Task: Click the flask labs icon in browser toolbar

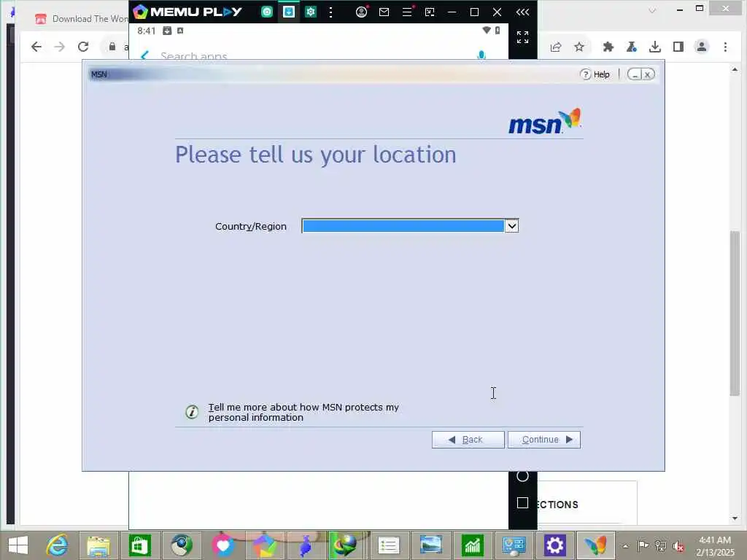Action: tap(632, 47)
